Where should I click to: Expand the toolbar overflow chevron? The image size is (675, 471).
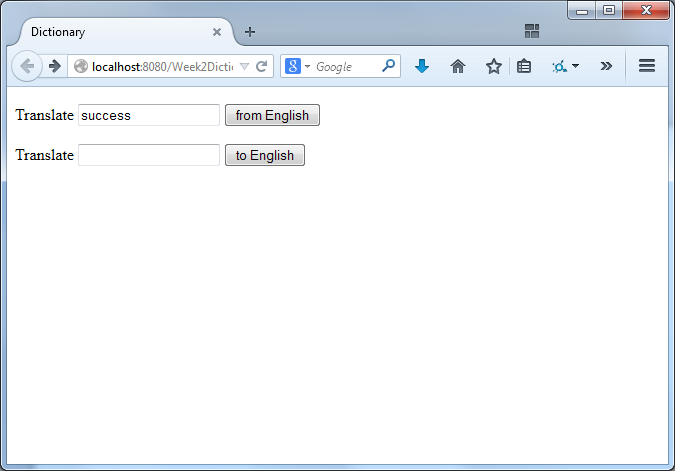pos(606,66)
